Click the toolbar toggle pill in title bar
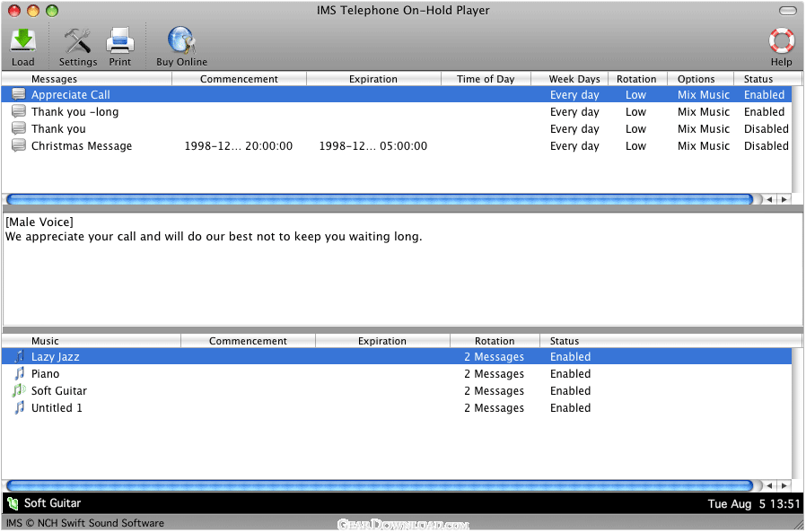This screenshot has width=806, height=532. (x=787, y=10)
